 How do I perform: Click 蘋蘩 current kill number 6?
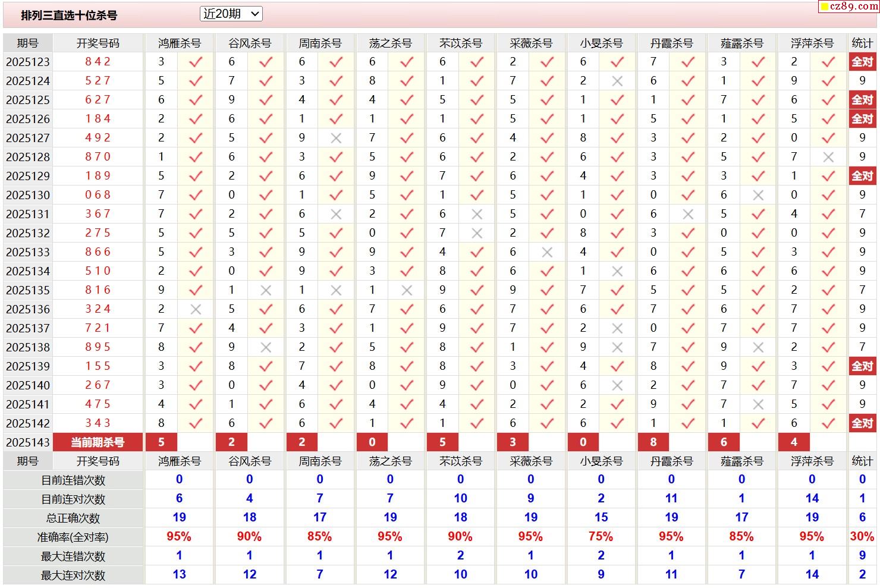724,442
